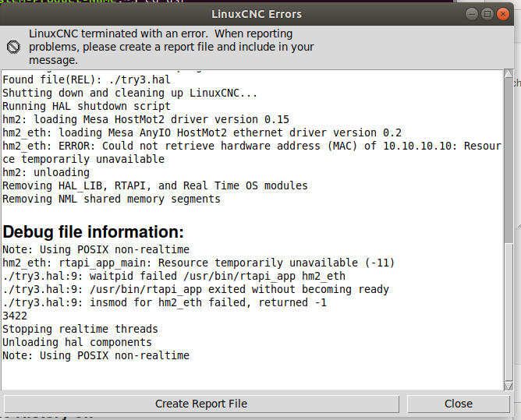Click the hm2: unloading line
The width and height of the screenshot is (521, 420).
tap(46, 172)
